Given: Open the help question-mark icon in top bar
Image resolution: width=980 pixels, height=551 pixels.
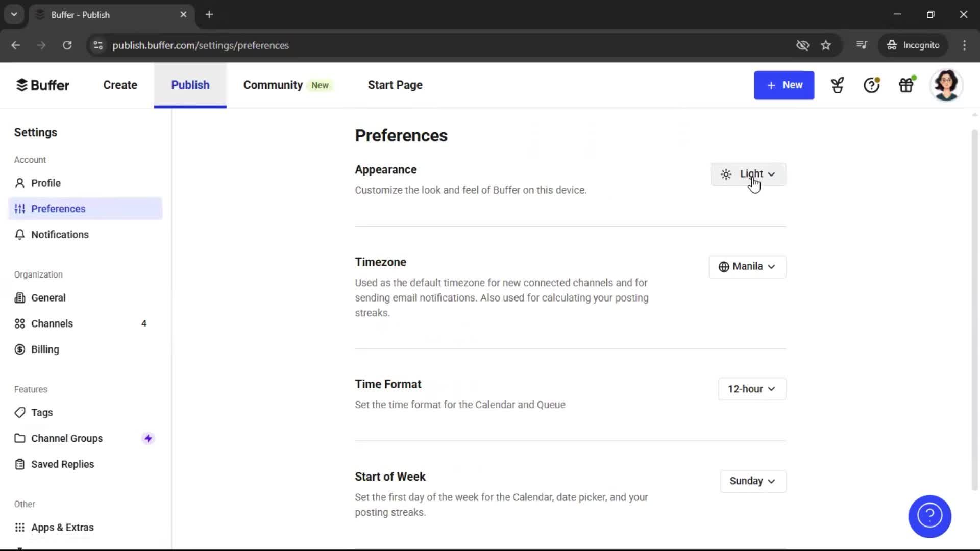Looking at the screenshot, I should point(871,85).
